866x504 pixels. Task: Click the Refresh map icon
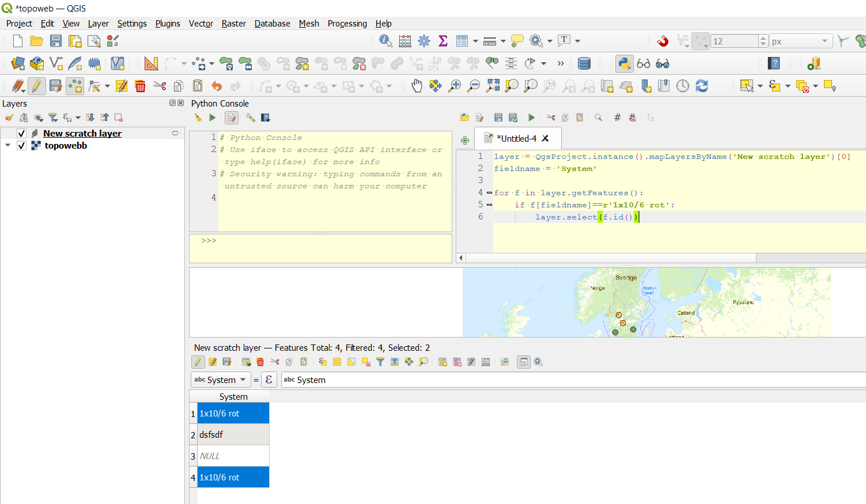pos(702,86)
